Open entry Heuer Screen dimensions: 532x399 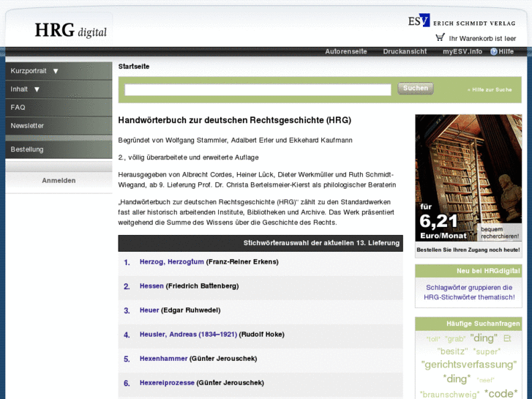pos(149,310)
